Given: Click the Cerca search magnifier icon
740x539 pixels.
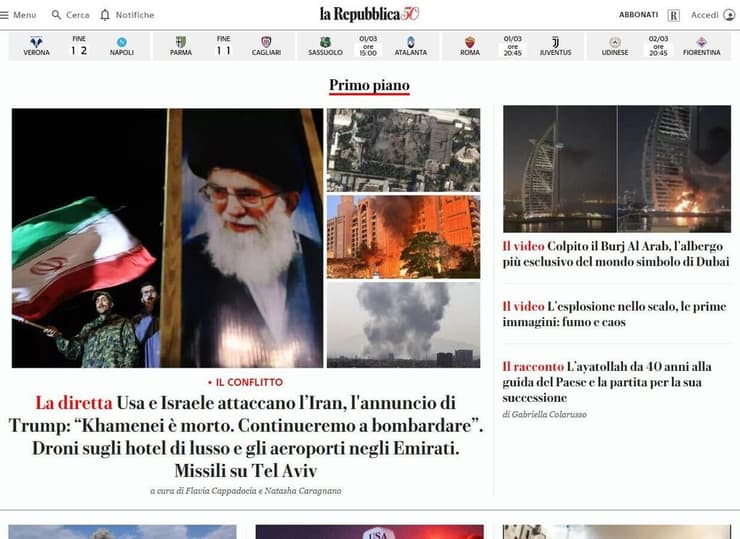Looking at the screenshot, I should tap(56, 15).
